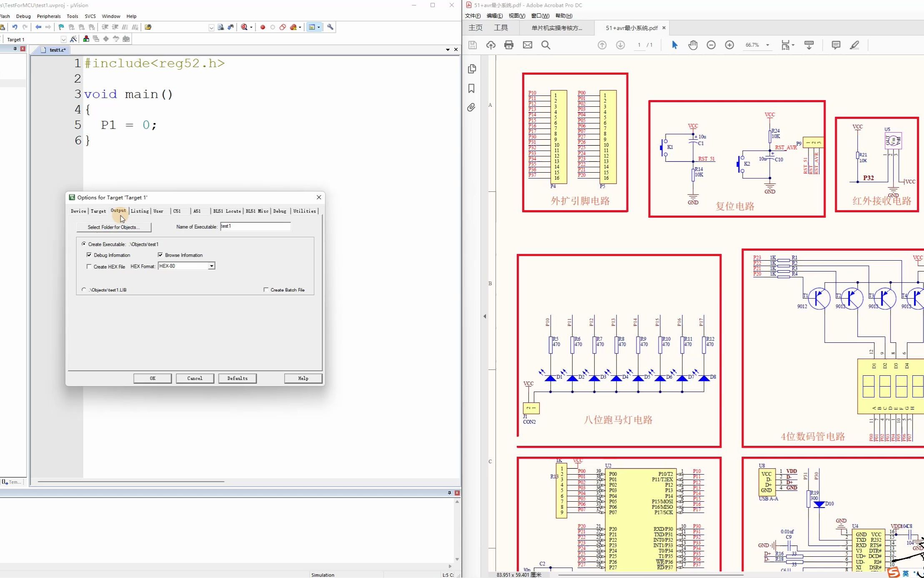This screenshot has height=578, width=924.
Task: Open the attachments paperclip panel
Action: tap(471, 108)
